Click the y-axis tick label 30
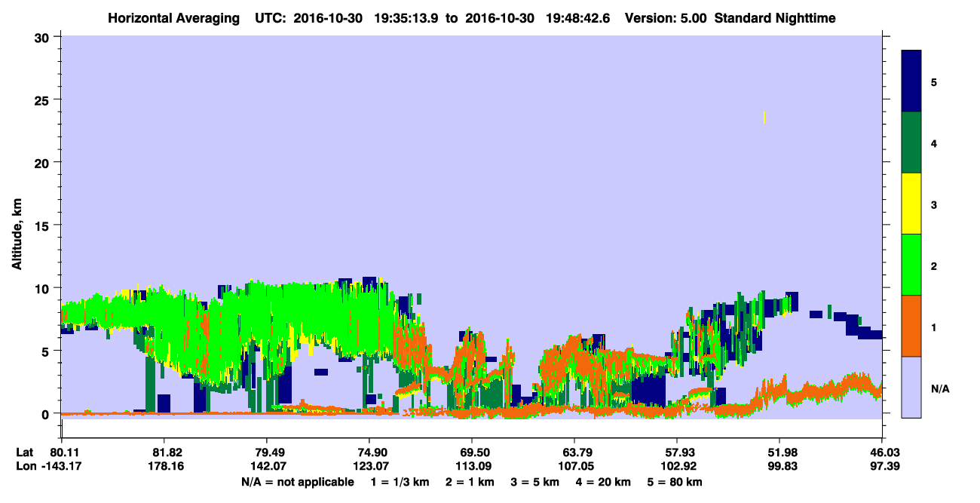 point(44,37)
